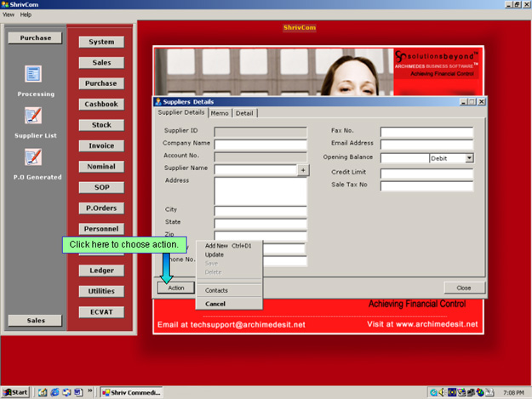Click the P.Orders module button
Image resolution: width=532 pixels, height=399 pixels.
point(101,208)
